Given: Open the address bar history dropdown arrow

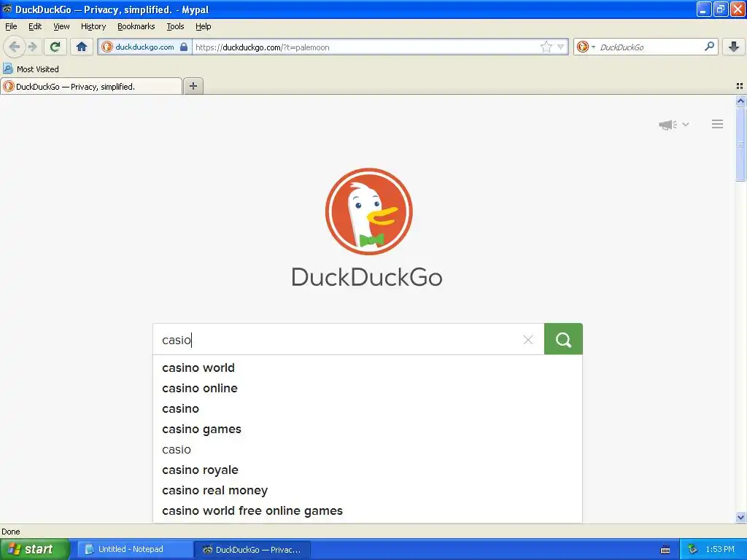Looking at the screenshot, I should point(561,47).
